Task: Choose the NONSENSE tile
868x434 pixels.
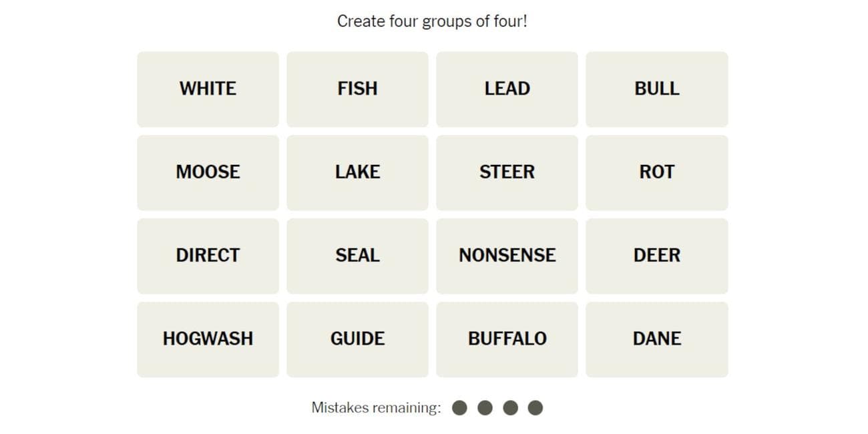Action: [x=507, y=256]
